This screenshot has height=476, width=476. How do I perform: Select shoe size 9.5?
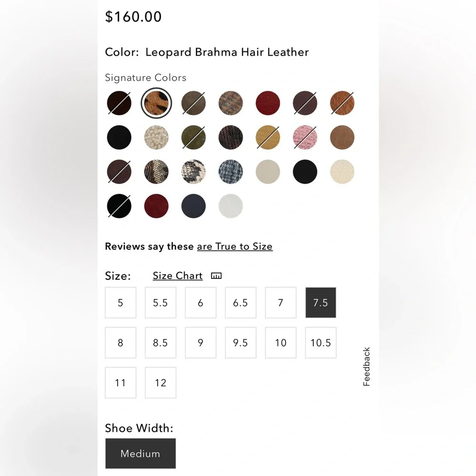click(240, 343)
